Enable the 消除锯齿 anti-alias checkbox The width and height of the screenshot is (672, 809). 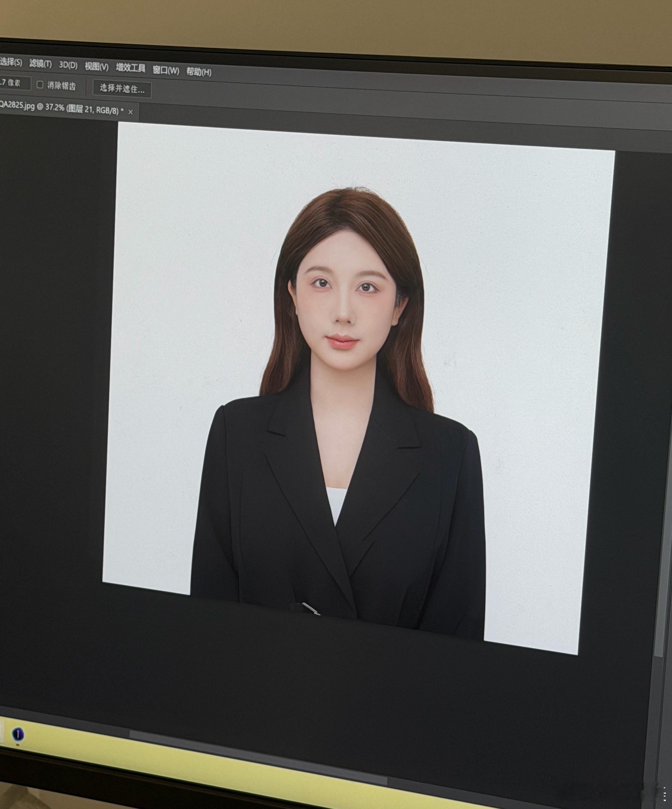tap(40, 85)
